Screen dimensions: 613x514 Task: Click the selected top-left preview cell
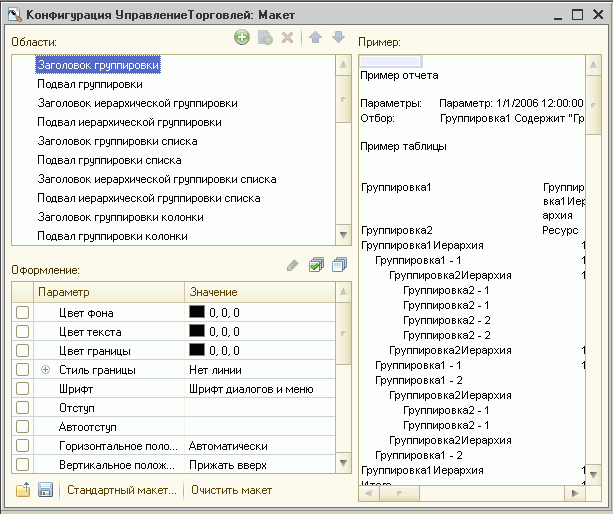click(390, 61)
